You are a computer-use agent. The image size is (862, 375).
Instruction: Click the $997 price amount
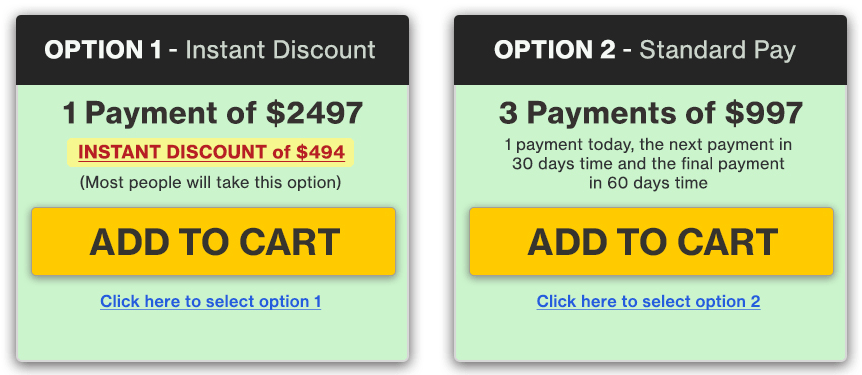pyautogui.click(x=764, y=113)
